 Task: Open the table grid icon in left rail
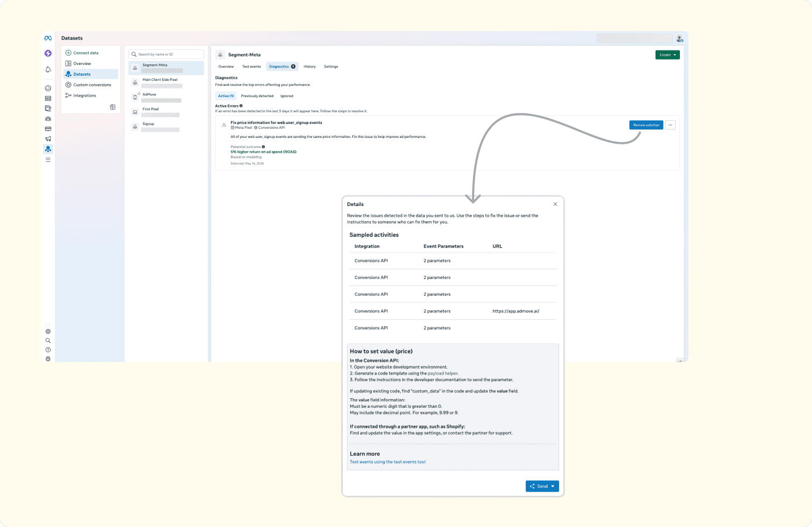click(x=48, y=98)
